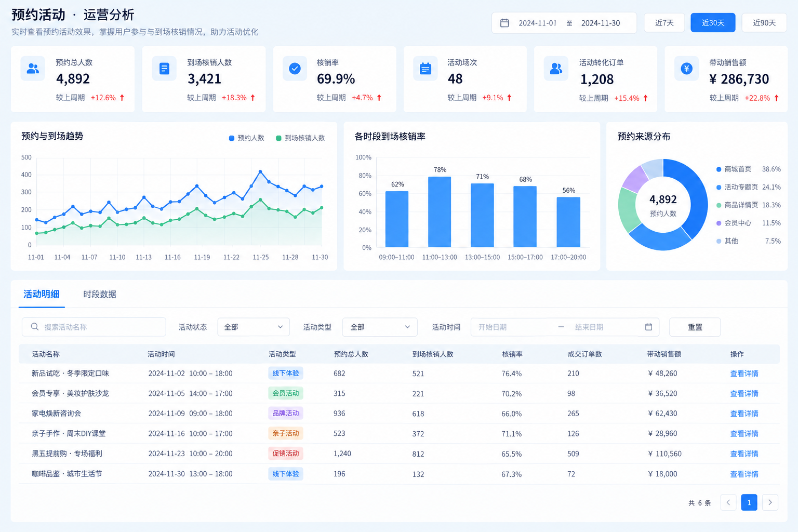Switch to the 时段数据 tab
The image size is (798, 532).
[x=100, y=294]
